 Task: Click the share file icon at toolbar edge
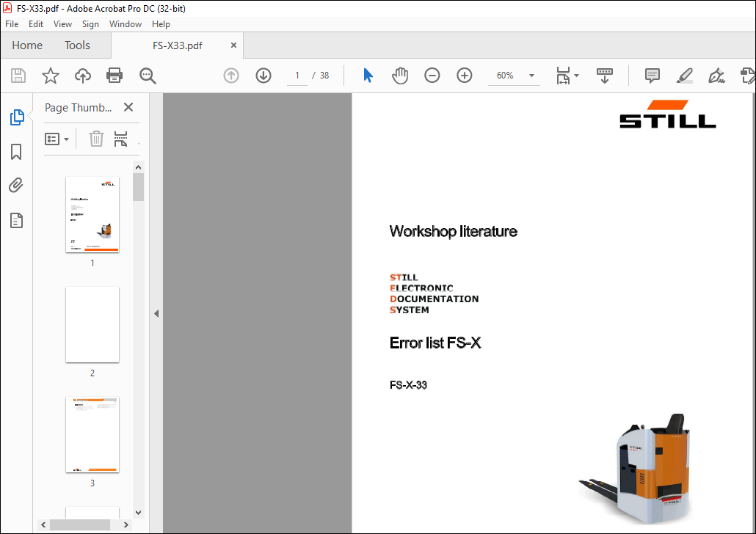(x=747, y=76)
